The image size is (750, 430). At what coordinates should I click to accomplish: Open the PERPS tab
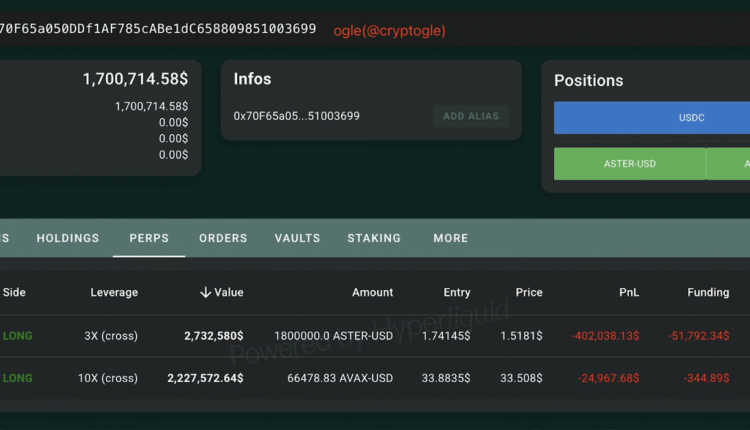click(x=149, y=238)
